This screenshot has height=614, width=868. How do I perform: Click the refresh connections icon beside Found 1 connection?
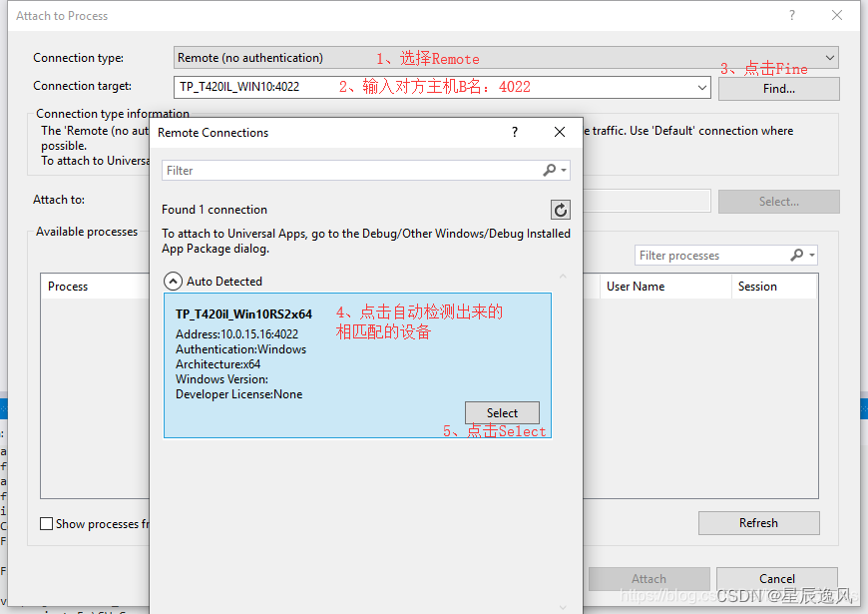click(x=560, y=210)
